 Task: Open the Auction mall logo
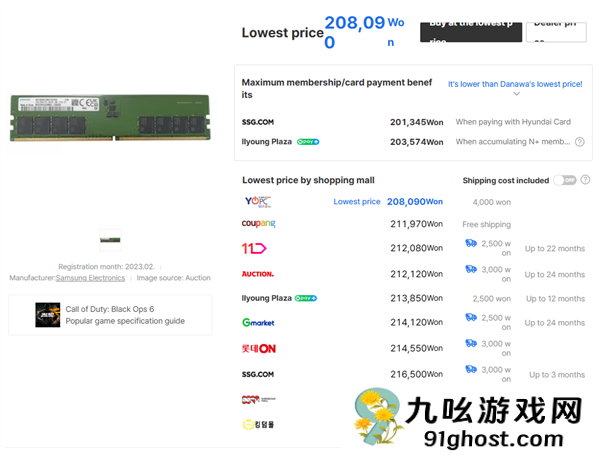258,274
